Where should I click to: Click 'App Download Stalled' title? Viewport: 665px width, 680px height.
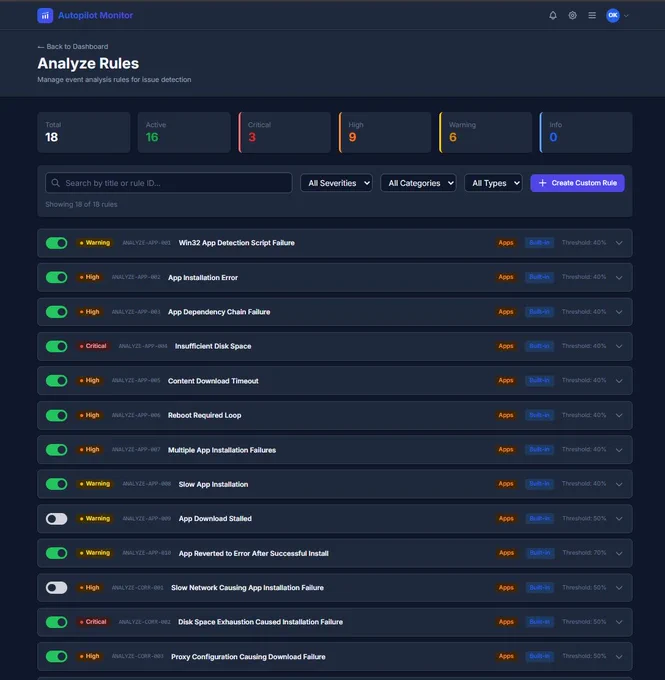pos(215,519)
